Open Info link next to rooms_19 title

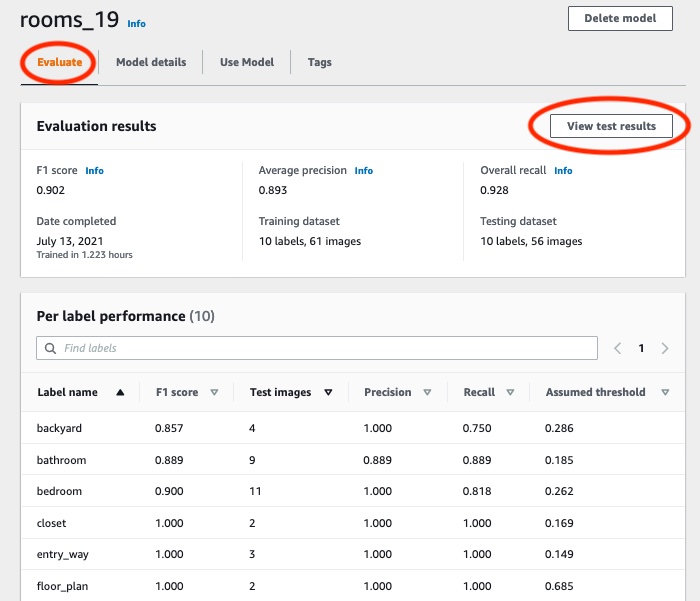coord(136,23)
